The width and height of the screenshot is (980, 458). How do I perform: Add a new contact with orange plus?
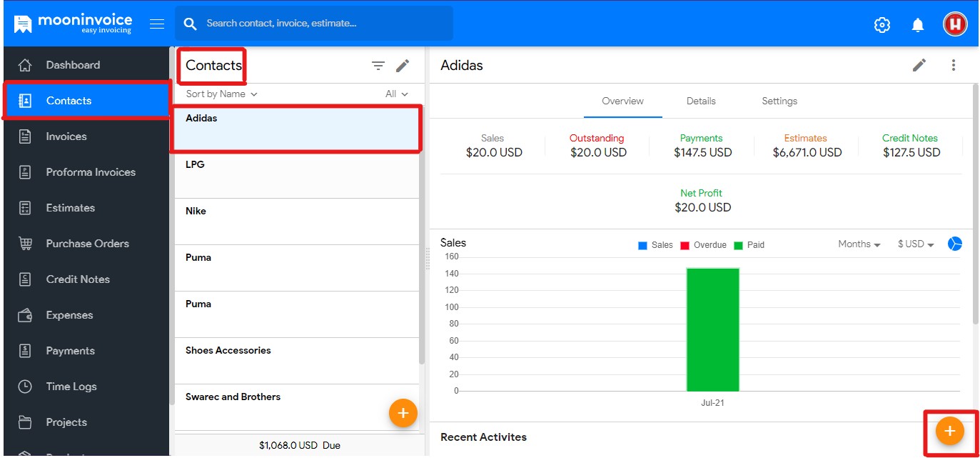(403, 413)
